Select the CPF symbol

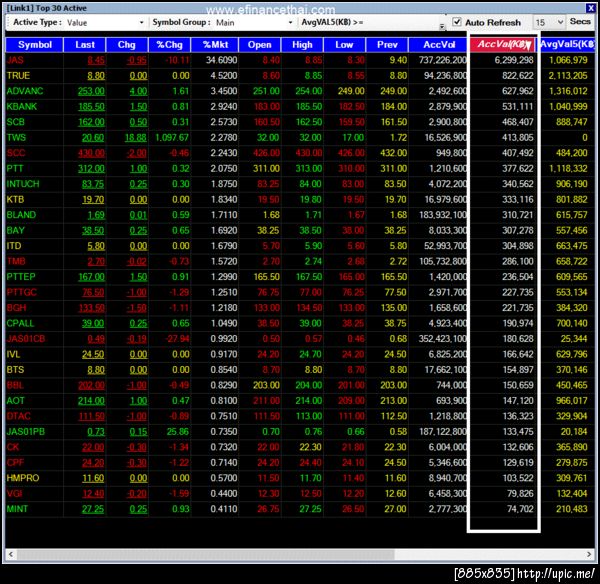tap(15, 463)
